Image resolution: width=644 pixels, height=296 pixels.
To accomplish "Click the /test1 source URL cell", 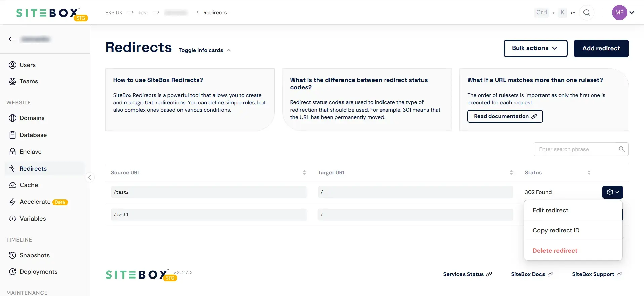I will 209,215.
